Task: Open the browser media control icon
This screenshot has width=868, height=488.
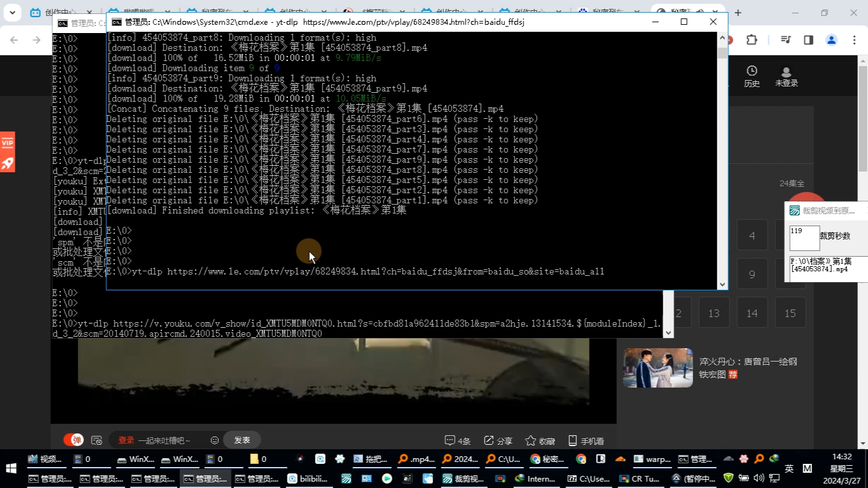Action: click(786, 40)
